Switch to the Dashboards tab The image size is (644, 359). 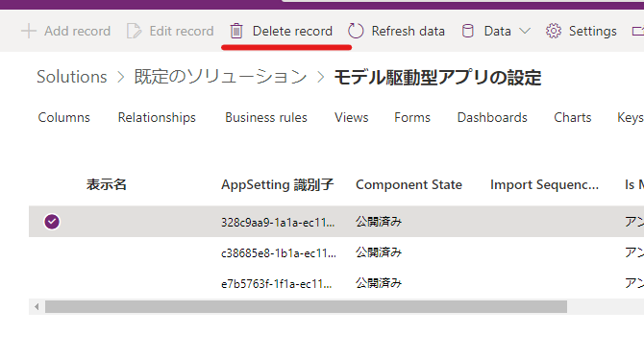pos(492,118)
